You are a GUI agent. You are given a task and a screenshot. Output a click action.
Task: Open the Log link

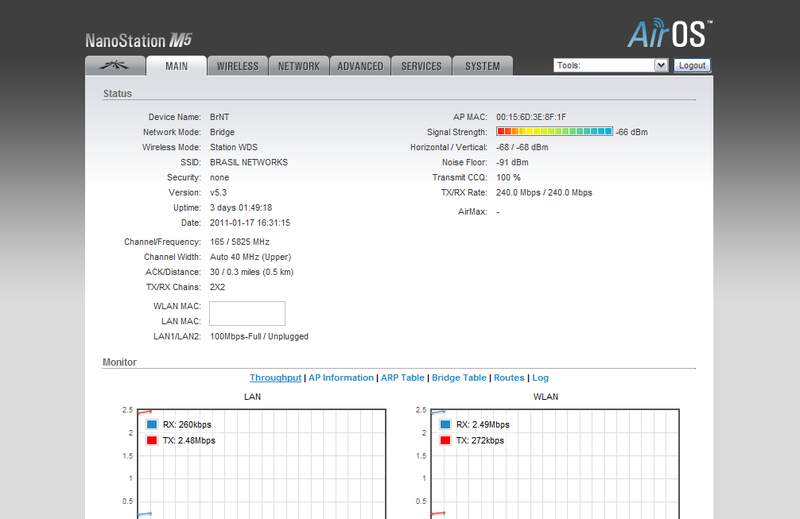click(x=540, y=378)
